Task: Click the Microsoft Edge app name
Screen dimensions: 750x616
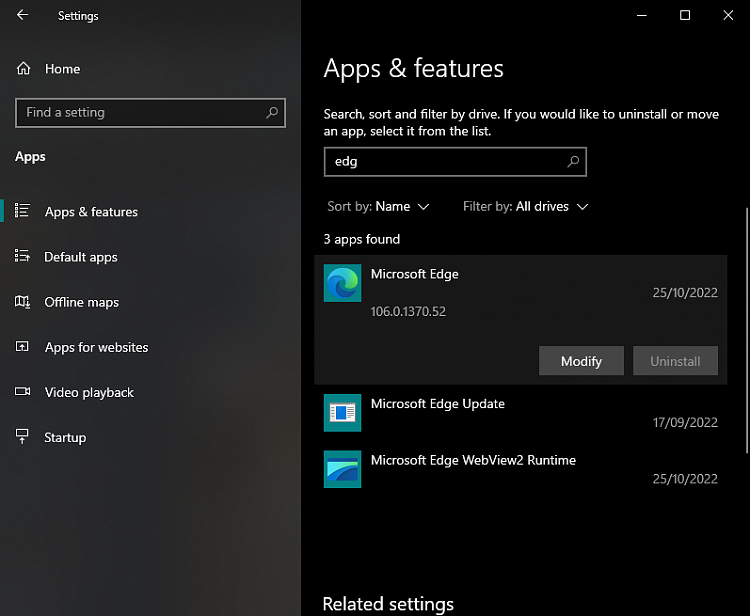Action: point(414,274)
